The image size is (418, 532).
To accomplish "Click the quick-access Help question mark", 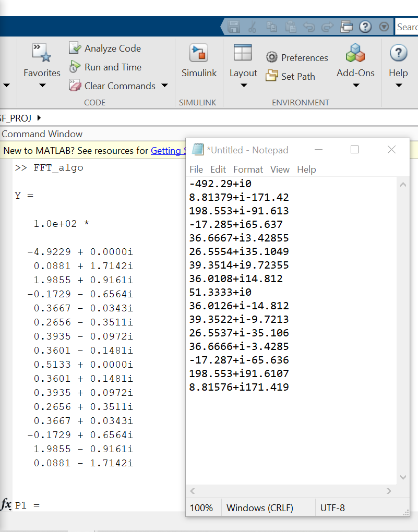I will 365,27.
